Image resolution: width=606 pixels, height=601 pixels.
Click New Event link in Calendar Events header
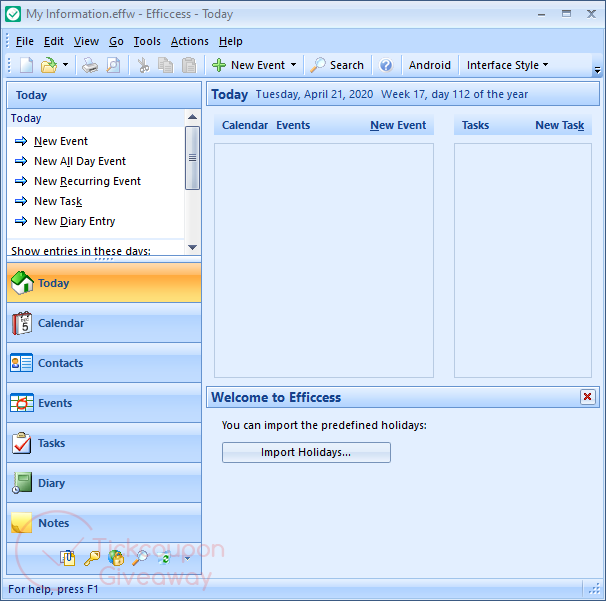point(398,125)
